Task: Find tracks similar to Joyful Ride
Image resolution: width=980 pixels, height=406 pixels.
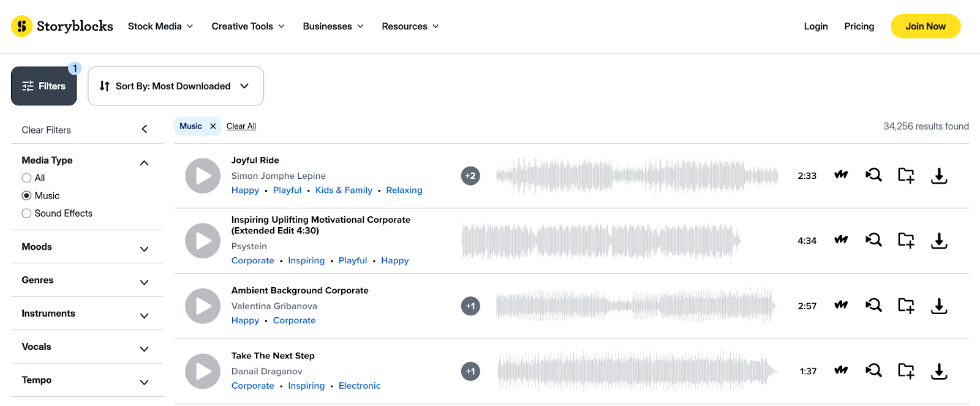Action: click(x=873, y=175)
